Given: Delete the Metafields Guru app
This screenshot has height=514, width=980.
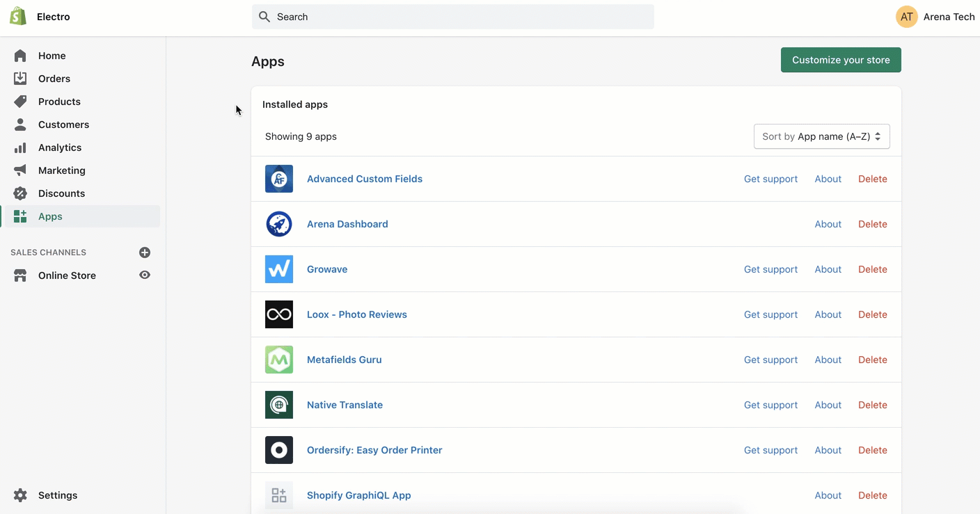Looking at the screenshot, I should (x=873, y=360).
